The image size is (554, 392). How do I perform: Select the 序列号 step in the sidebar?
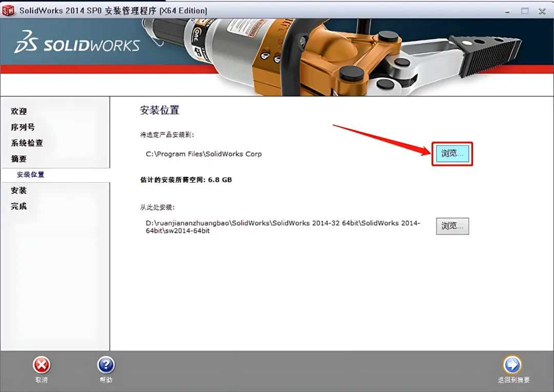(23, 127)
